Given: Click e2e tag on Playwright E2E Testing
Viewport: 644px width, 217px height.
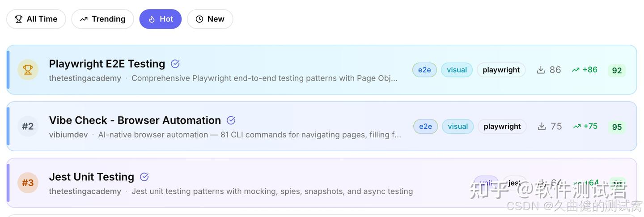Looking at the screenshot, I should 424,70.
